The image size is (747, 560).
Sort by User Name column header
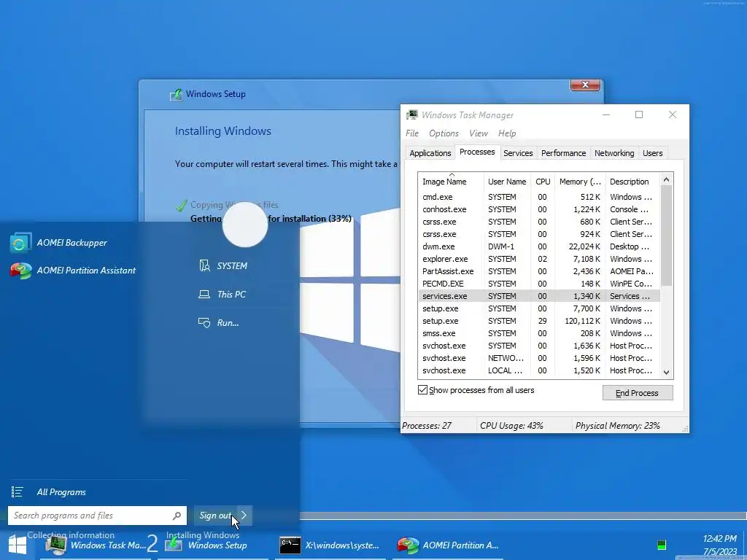[x=507, y=182]
